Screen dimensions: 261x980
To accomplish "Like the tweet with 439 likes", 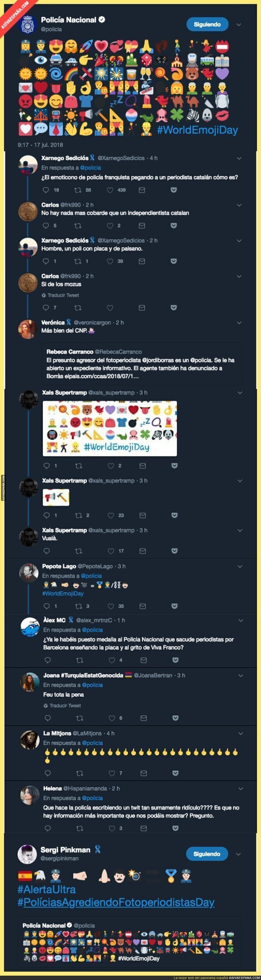I will point(110,190).
